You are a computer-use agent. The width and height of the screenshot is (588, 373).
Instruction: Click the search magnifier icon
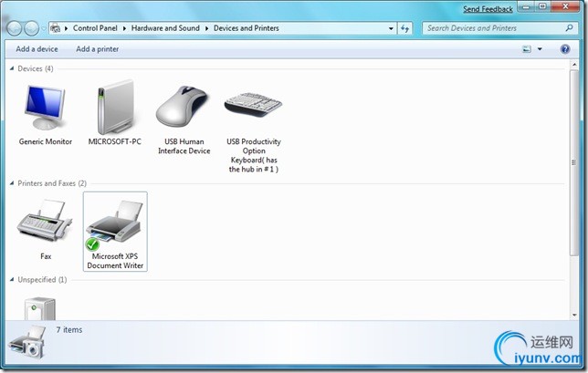(x=569, y=28)
